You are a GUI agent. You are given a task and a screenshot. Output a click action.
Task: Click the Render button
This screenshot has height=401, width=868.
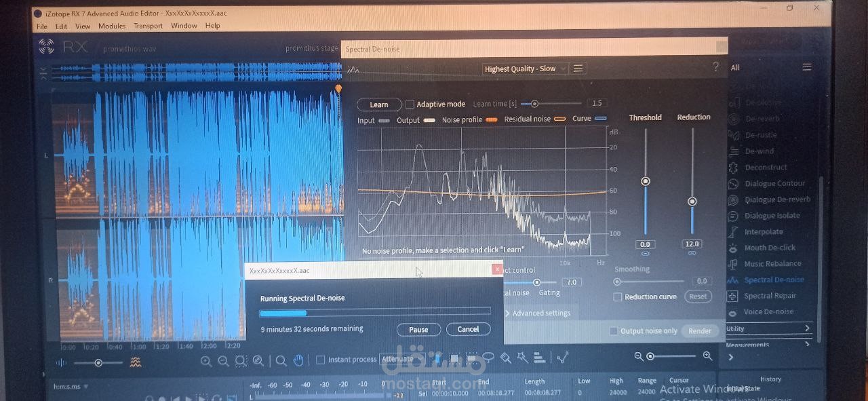tap(700, 331)
